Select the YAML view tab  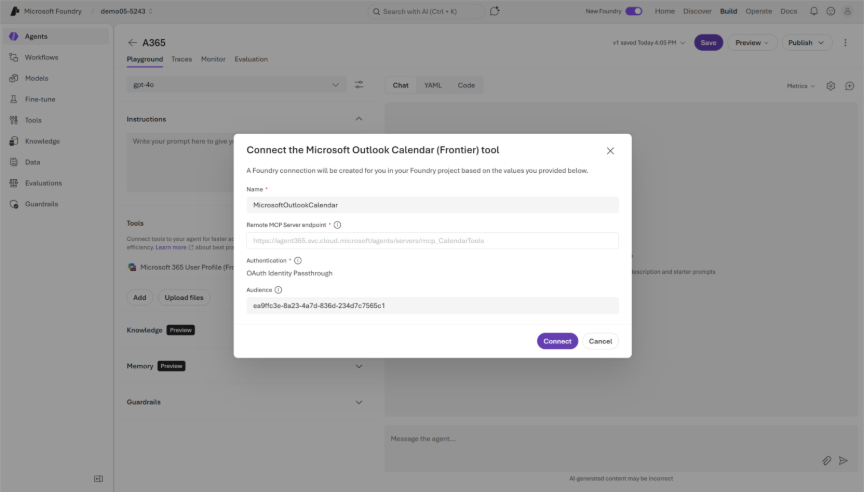(x=433, y=85)
